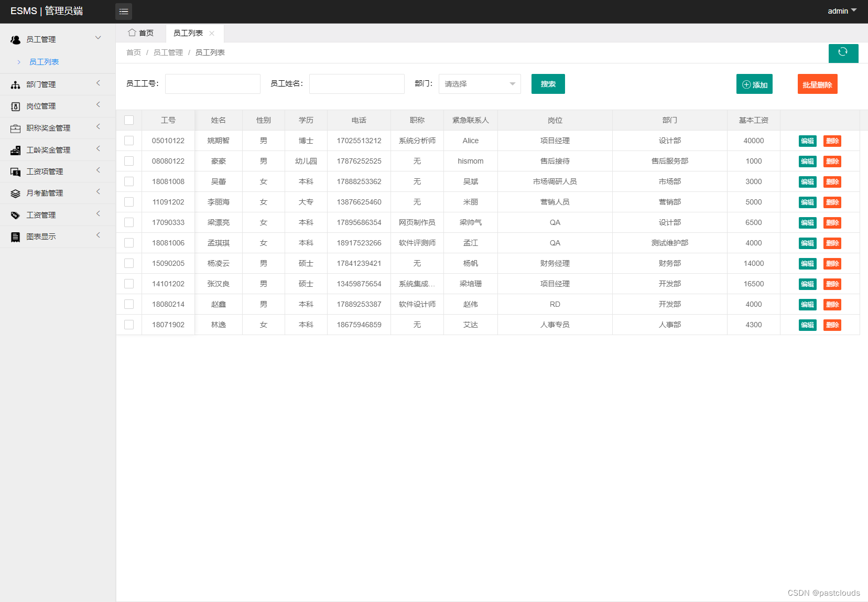Image resolution: width=868 pixels, height=602 pixels.
Task: Click the 员工工号 input field
Action: click(213, 84)
